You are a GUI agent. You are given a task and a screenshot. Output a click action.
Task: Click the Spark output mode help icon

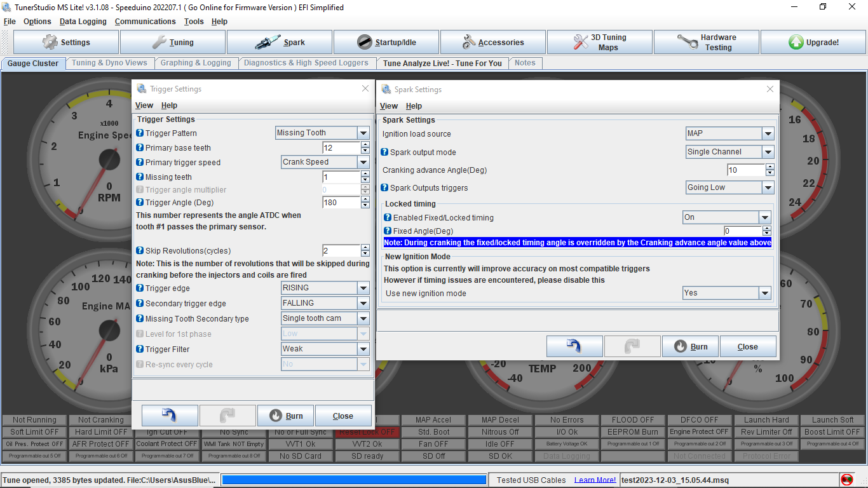[x=384, y=152]
